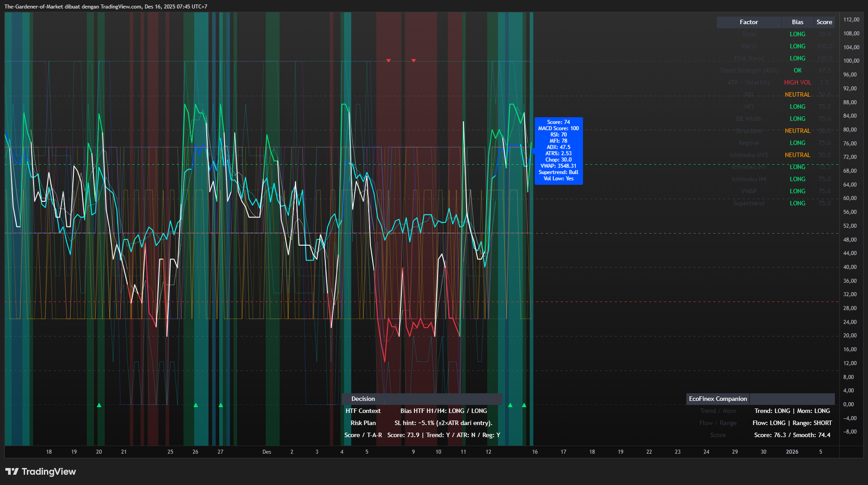Click the green up-triangle marker above date 20

click(99, 405)
